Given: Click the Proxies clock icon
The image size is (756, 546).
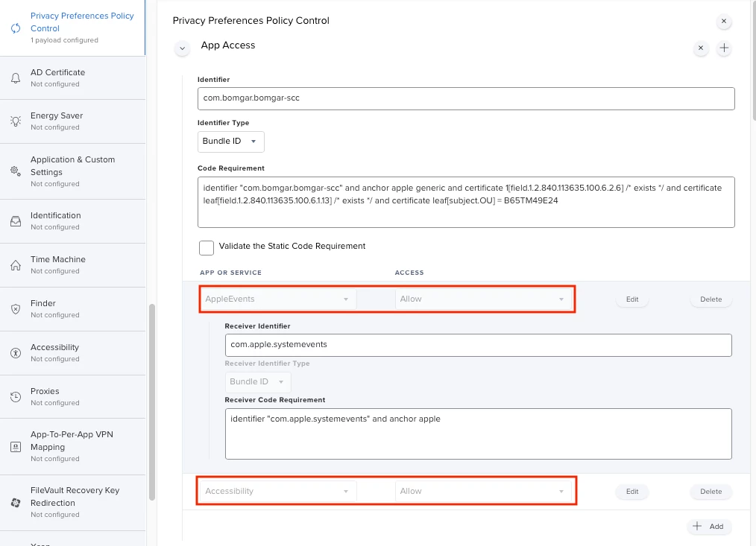Looking at the screenshot, I should click(x=16, y=396).
